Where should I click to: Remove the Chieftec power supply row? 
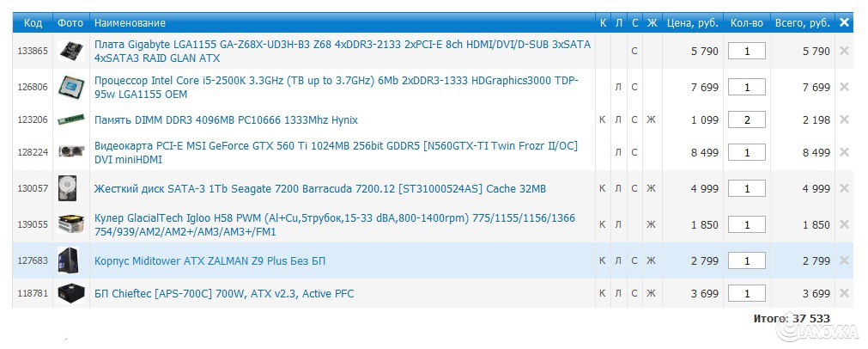tap(844, 294)
